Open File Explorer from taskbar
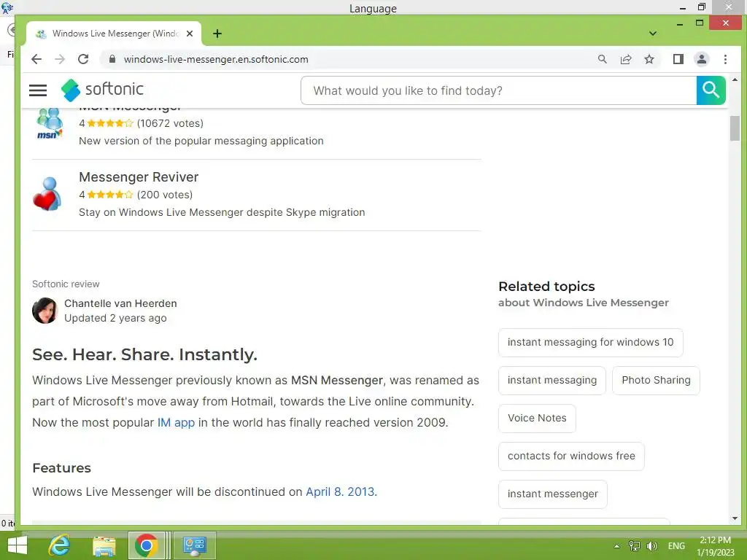The image size is (747, 560). 104,545
